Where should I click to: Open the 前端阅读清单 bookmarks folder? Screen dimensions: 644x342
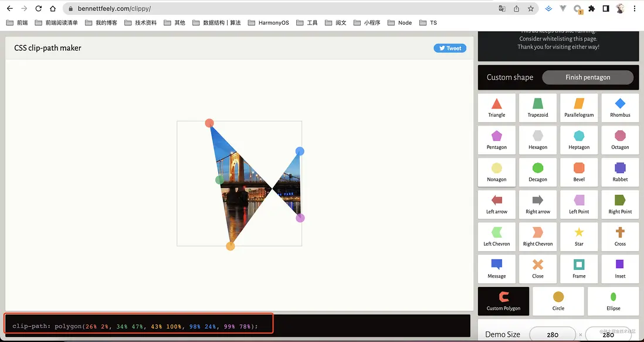click(x=56, y=22)
